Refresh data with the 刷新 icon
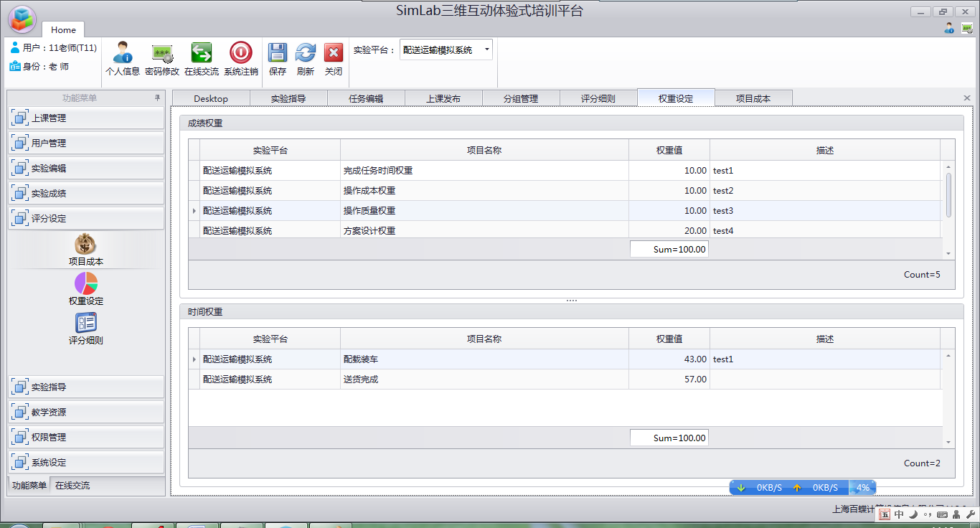 point(306,54)
